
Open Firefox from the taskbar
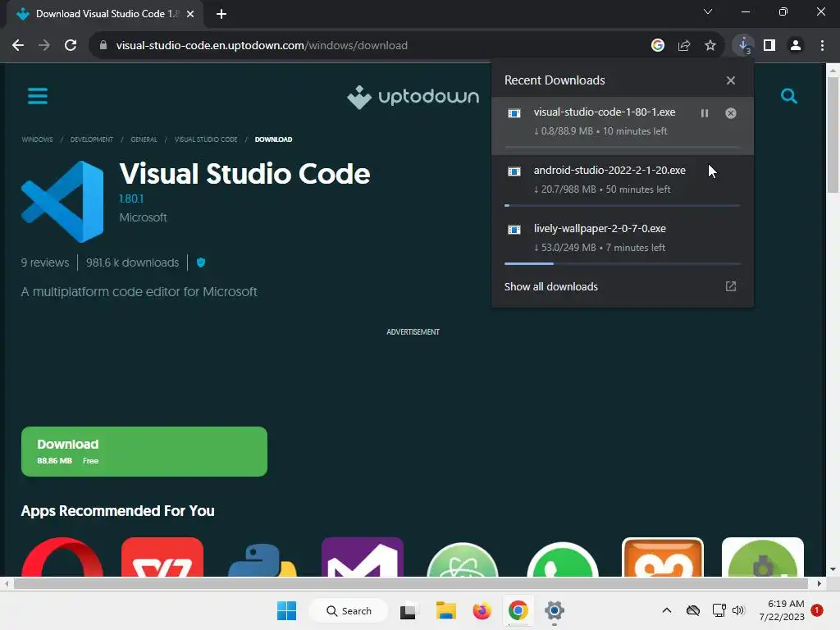pyautogui.click(x=482, y=610)
